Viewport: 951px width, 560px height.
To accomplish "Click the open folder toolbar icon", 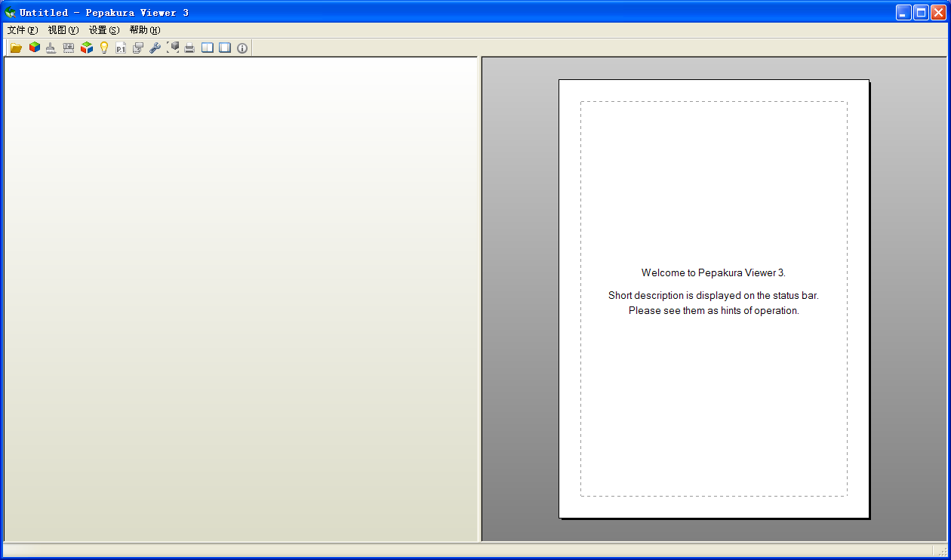I will (16, 48).
